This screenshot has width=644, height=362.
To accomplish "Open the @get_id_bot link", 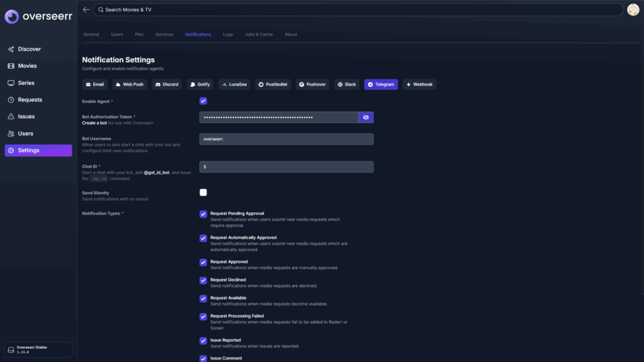I will pos(157,172).
